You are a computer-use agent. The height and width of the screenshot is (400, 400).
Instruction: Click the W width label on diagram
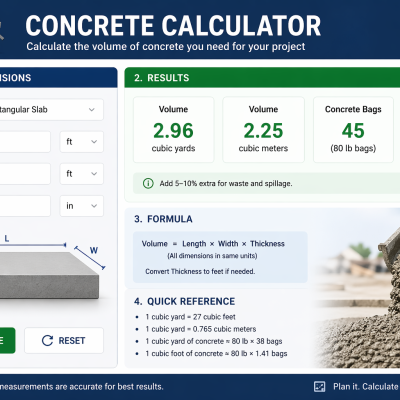pyautogui.click(x=94, y=250)
